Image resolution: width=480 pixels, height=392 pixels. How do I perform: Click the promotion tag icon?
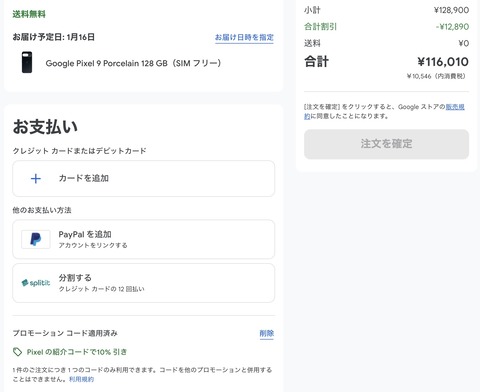[x=17, y=352]
